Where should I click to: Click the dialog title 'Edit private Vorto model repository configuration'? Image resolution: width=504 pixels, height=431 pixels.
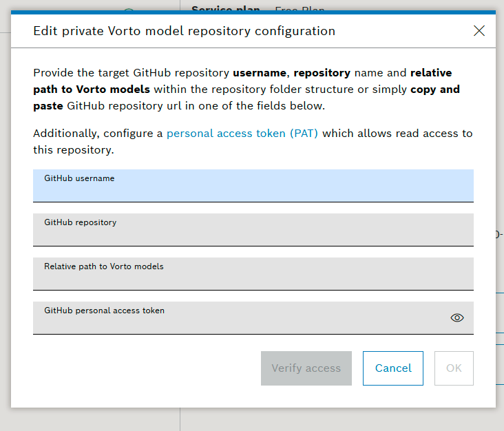(x=184, y=31)
